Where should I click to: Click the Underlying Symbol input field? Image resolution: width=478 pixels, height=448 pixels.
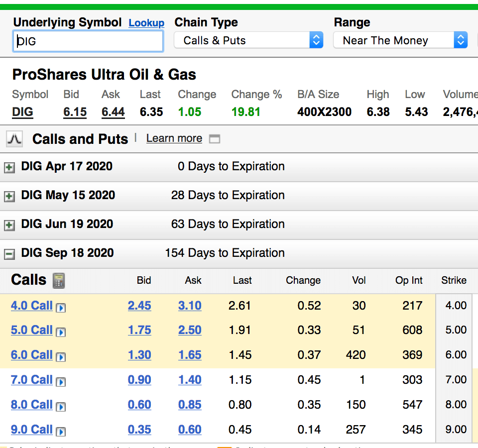[x=88, y=41]
